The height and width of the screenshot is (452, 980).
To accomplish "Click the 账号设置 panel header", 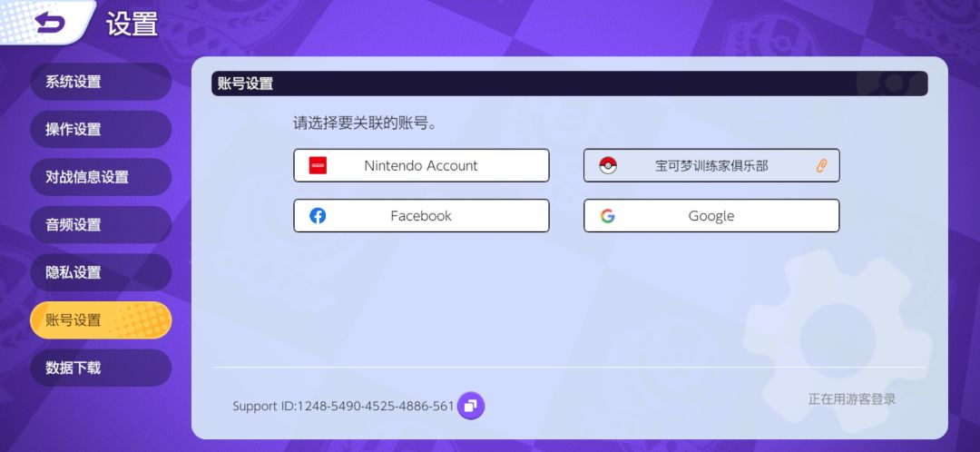I will (569, 84).
